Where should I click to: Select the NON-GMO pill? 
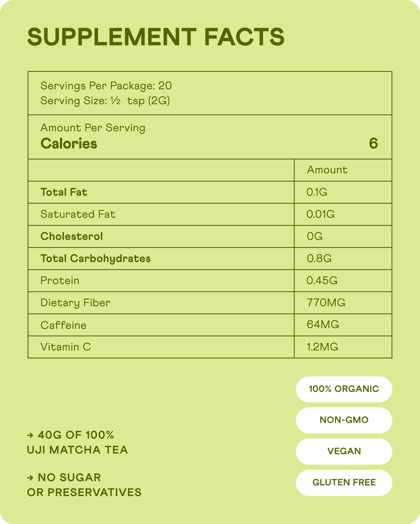click(x=344, y=420)
